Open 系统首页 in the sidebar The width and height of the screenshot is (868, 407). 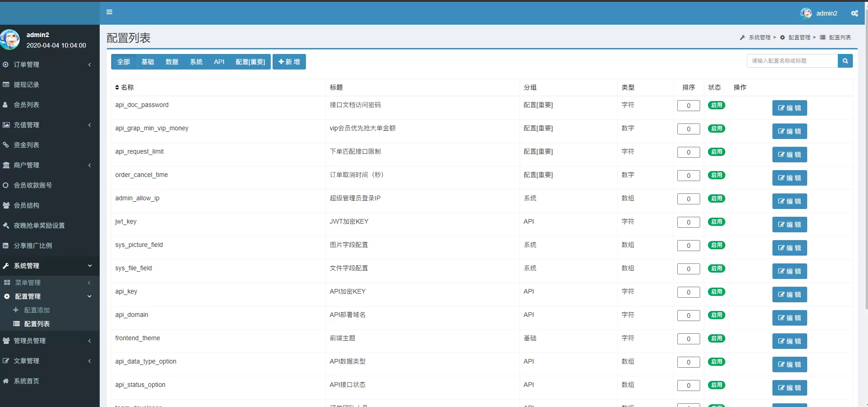pyautogui.click(x=27, y=381)
